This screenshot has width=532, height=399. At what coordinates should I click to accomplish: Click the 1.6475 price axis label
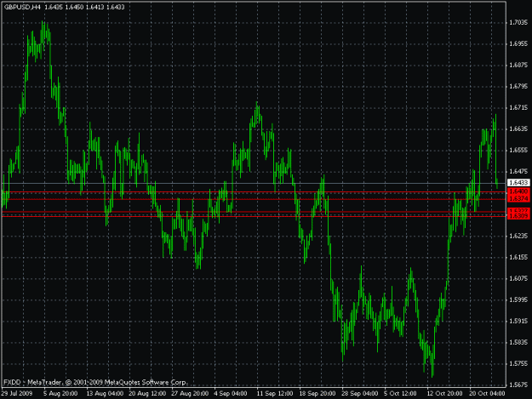518,172
